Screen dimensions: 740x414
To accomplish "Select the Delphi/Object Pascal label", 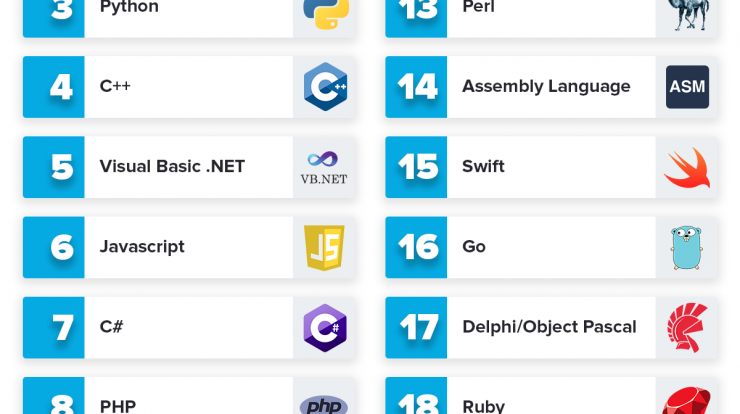I will tap(549, 327).
